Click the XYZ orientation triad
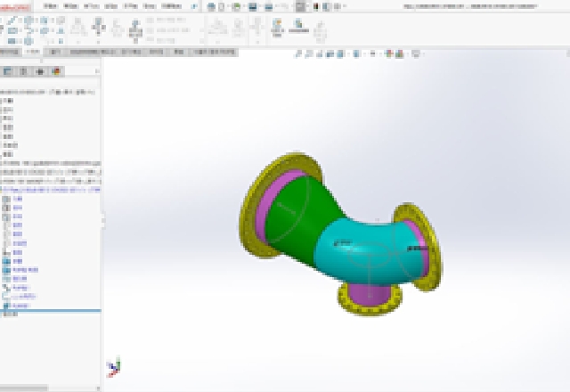Screen dimensions: 570x392 (x=114, y=368)
